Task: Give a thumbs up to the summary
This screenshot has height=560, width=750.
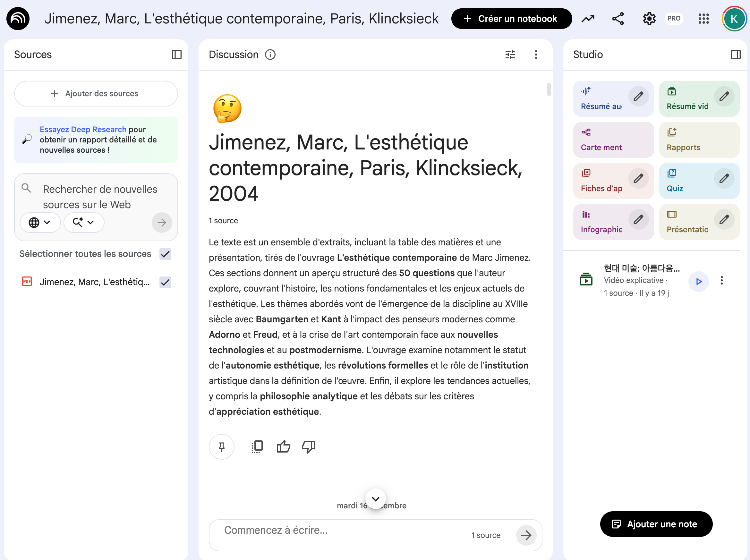Action: click(283, 447)
